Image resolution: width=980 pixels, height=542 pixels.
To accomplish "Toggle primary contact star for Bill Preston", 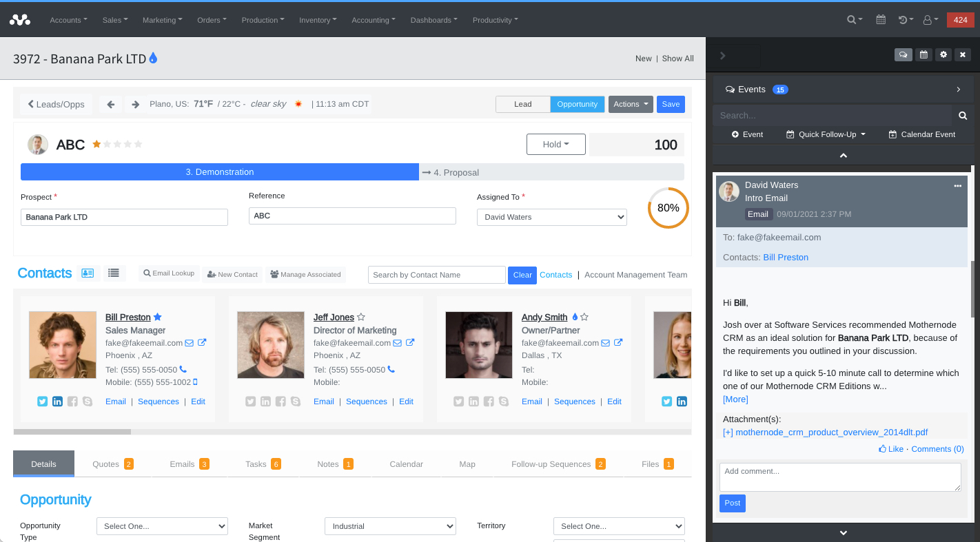I will click(x=157, y=317).
